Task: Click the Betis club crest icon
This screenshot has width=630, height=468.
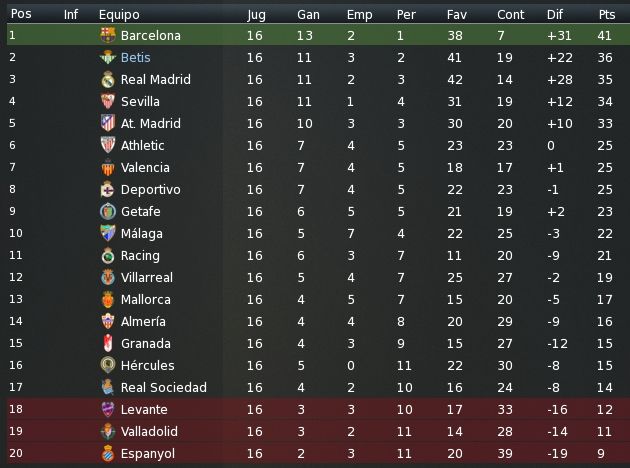Action: (x=108, y=57)
